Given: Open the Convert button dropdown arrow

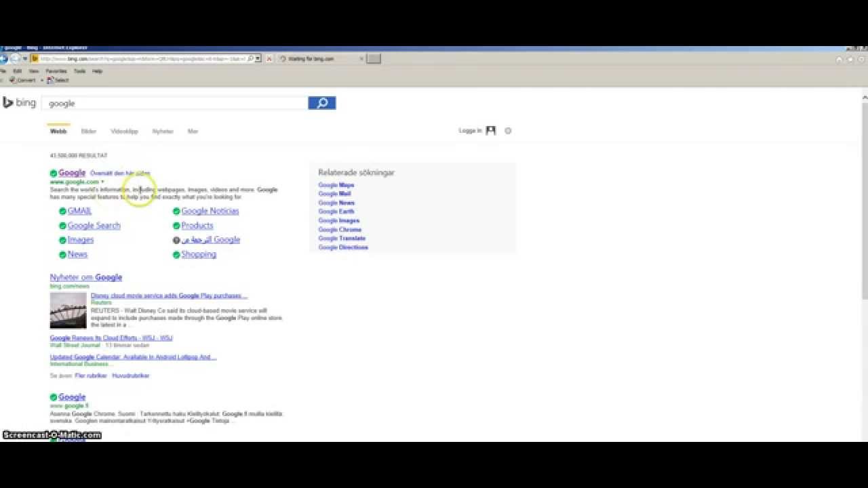Looking at the screenshot, I should click(42, 80).
